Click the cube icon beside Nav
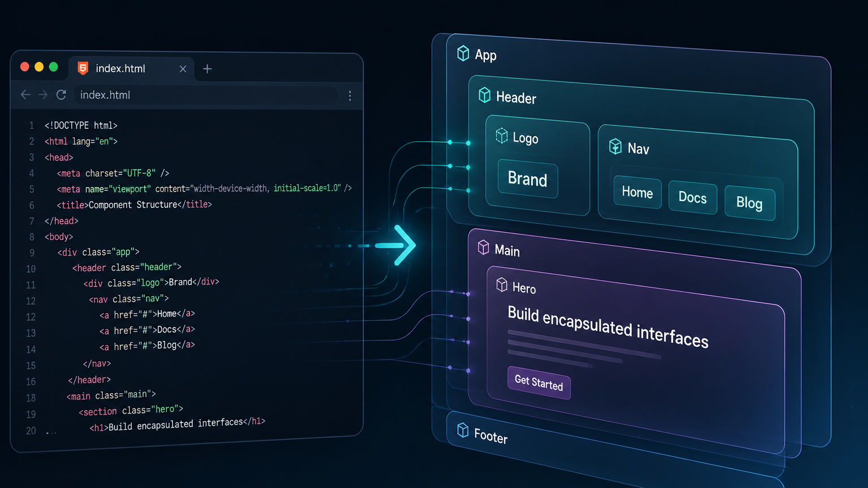The image size is (868, 488). [x=615, y=146]
